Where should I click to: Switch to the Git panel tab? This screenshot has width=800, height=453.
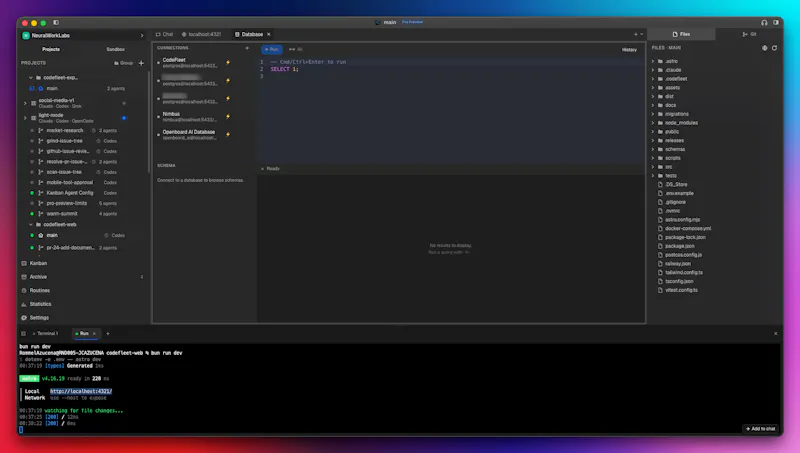[749, 34]
